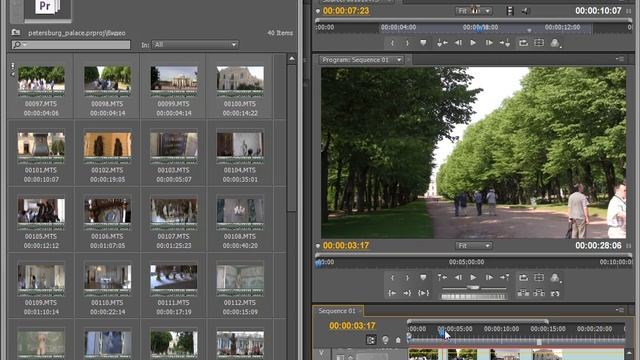640x360 pixels.
Task: Step back one frame in Program monitor
Action: [x=458, y=278]
